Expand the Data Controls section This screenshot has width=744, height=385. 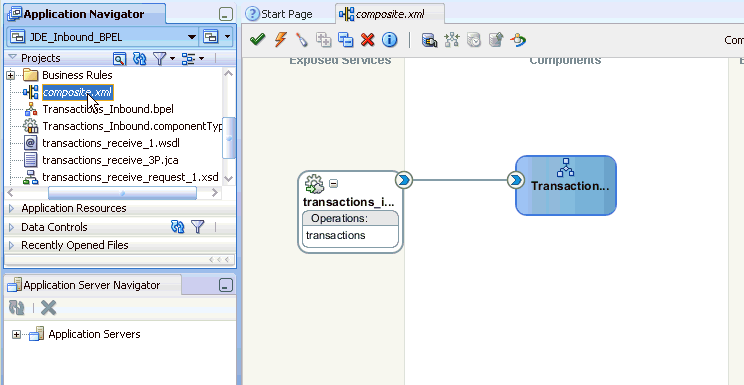(x=12, y=227)
